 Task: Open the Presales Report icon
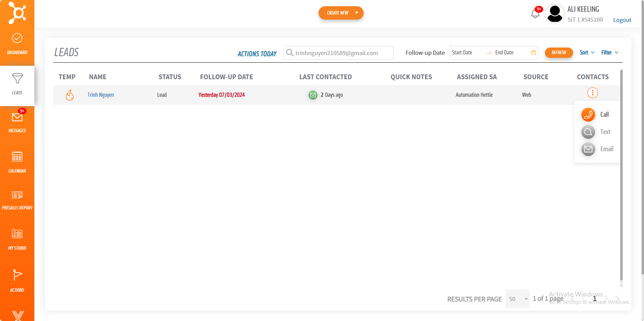click(17, 195)
